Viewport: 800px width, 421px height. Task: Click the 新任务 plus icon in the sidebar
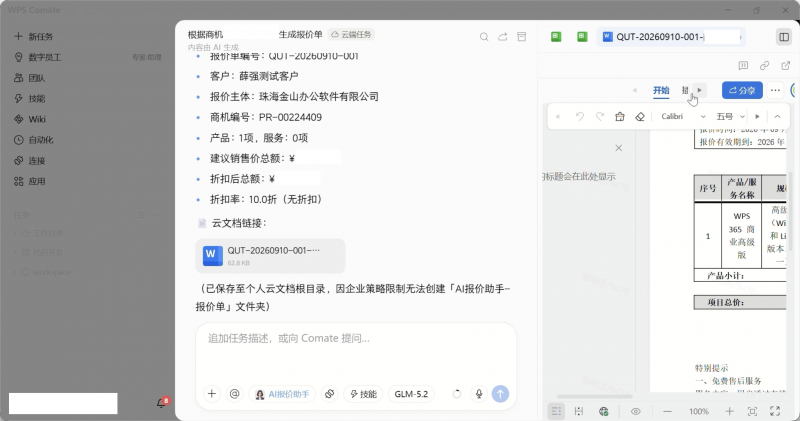coord(18,36)
